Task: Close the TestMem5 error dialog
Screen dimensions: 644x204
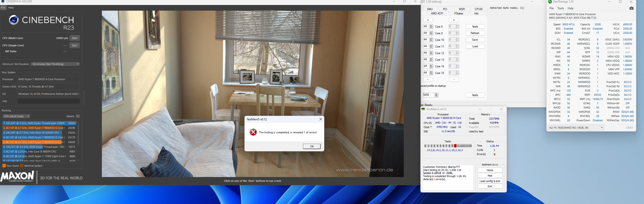Action: pos(320,119)
